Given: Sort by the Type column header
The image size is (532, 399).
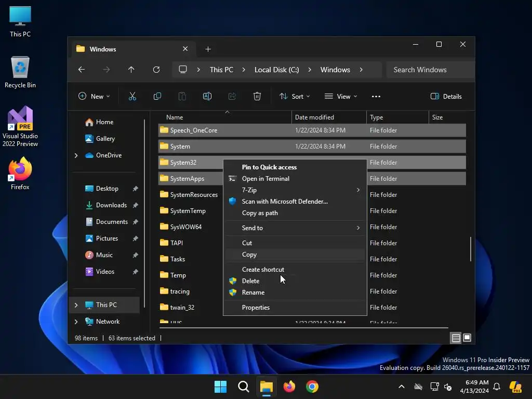Looking at the screenshot, I should 397,117.
